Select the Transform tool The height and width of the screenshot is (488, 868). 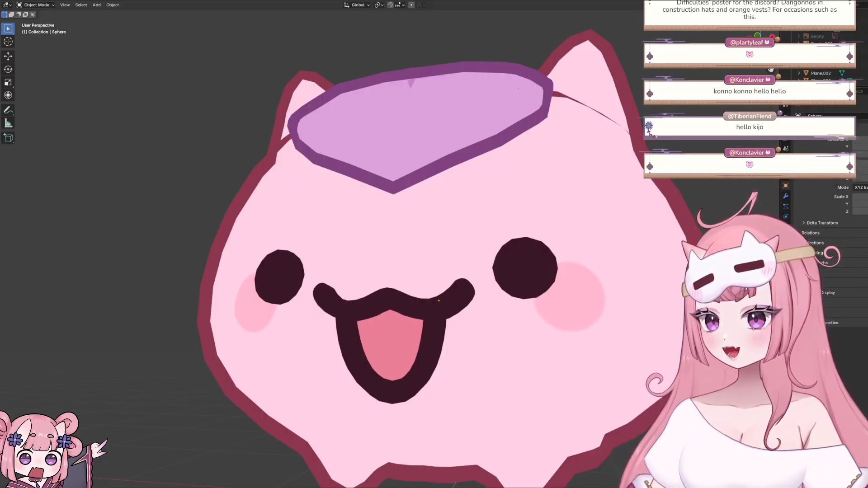(8, 95)
